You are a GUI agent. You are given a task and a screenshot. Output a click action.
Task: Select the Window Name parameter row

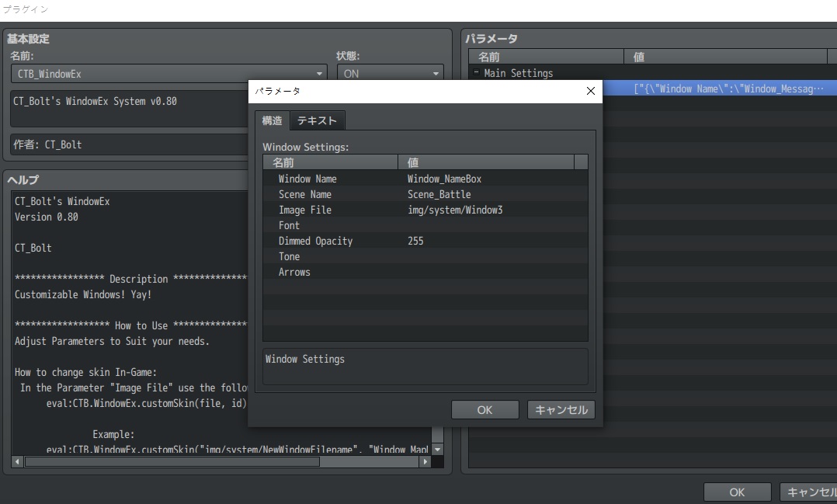(x=425, y=179)
